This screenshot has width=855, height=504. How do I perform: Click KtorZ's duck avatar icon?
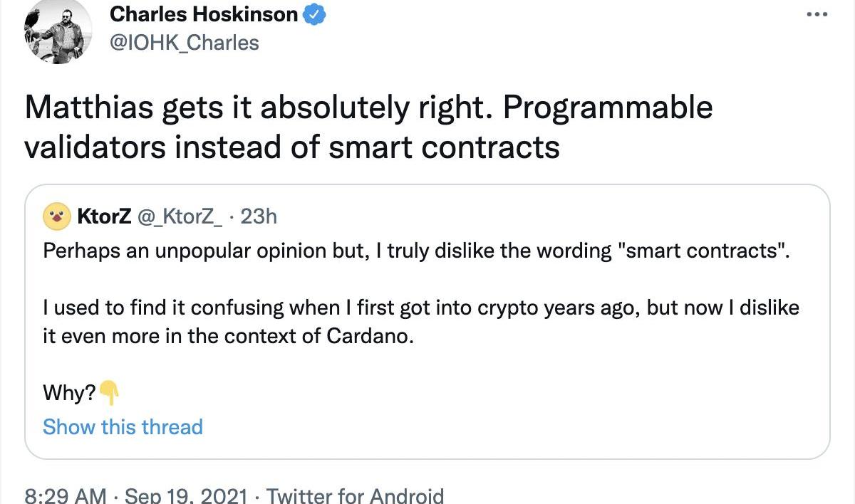click(x=58, y=217)
